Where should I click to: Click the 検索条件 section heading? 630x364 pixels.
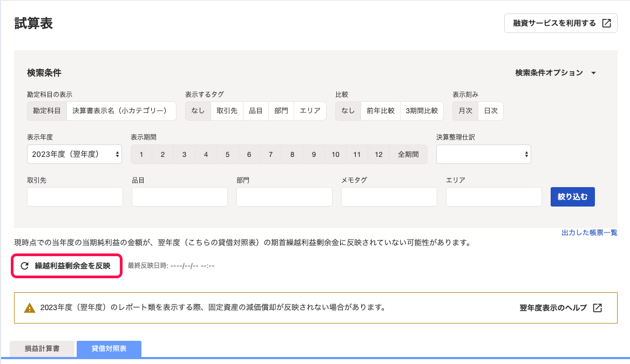coord(44,73)
